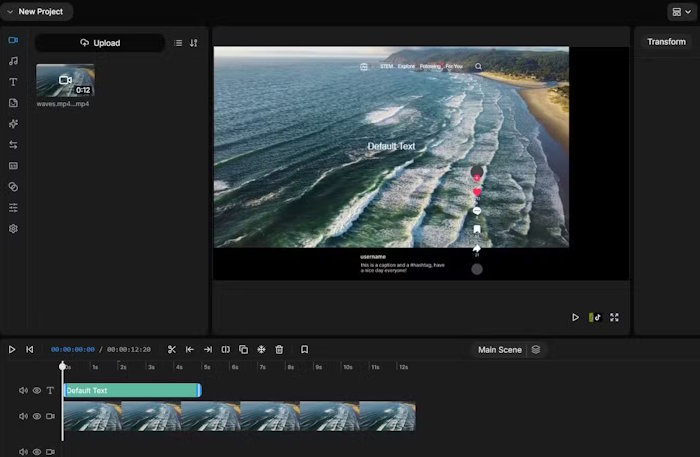This screenshot has width=700, height=457.
Task: Click the text track T type icon
Action: click(x=50, y=391)
